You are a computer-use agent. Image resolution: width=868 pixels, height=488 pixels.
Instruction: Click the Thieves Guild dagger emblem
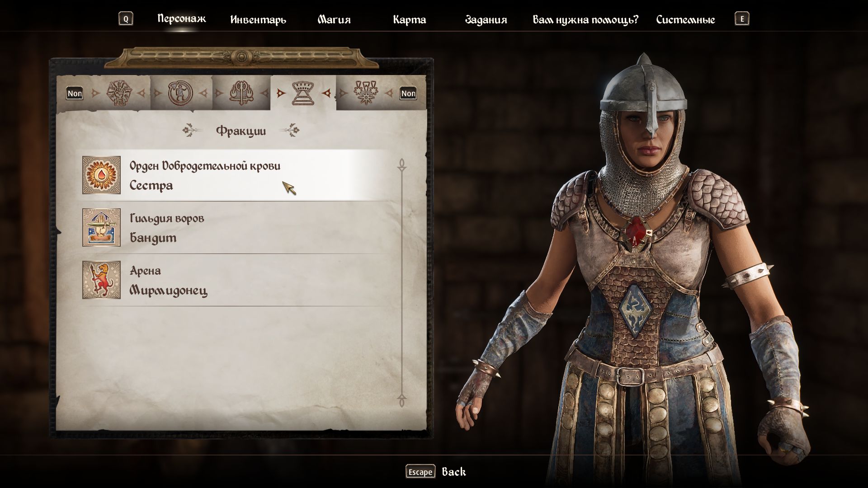pyautogui.click(x=101, y=227)
